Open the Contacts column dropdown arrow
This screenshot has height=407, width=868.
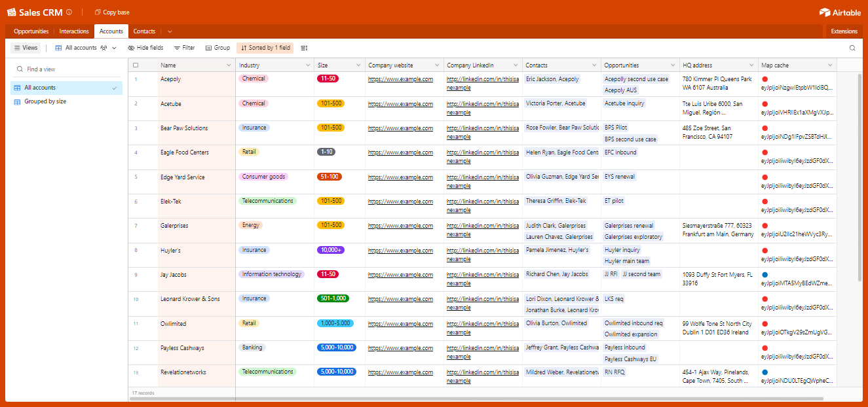click(594, 65)
